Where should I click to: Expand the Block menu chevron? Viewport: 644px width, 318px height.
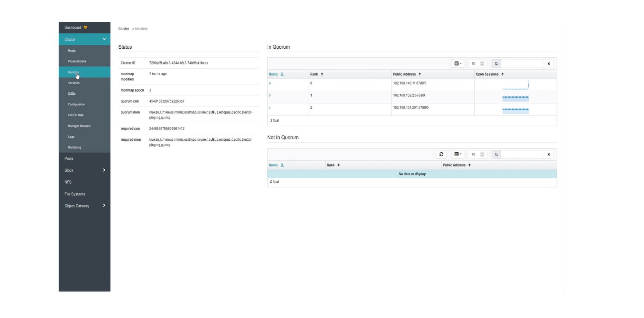pos(104,170)
